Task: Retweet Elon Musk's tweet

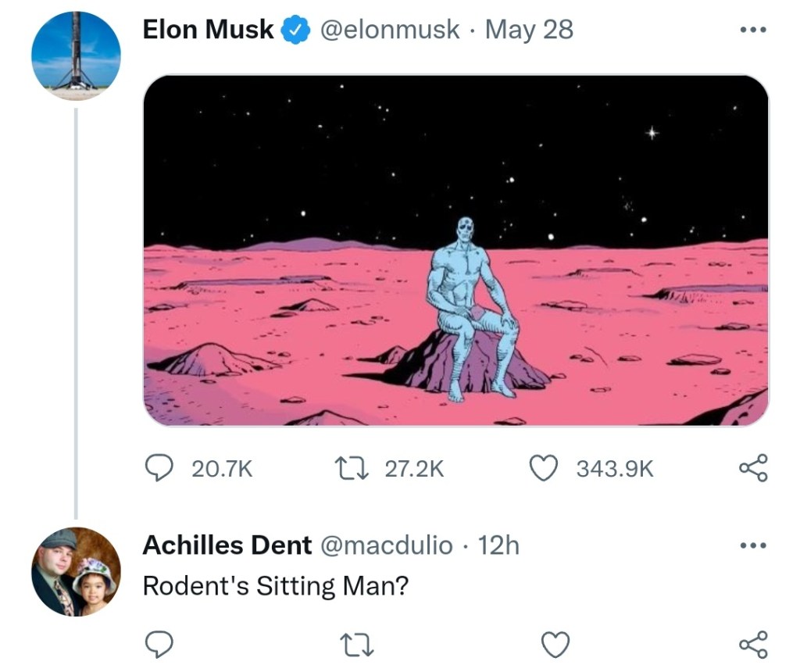Action: point(344,468)
